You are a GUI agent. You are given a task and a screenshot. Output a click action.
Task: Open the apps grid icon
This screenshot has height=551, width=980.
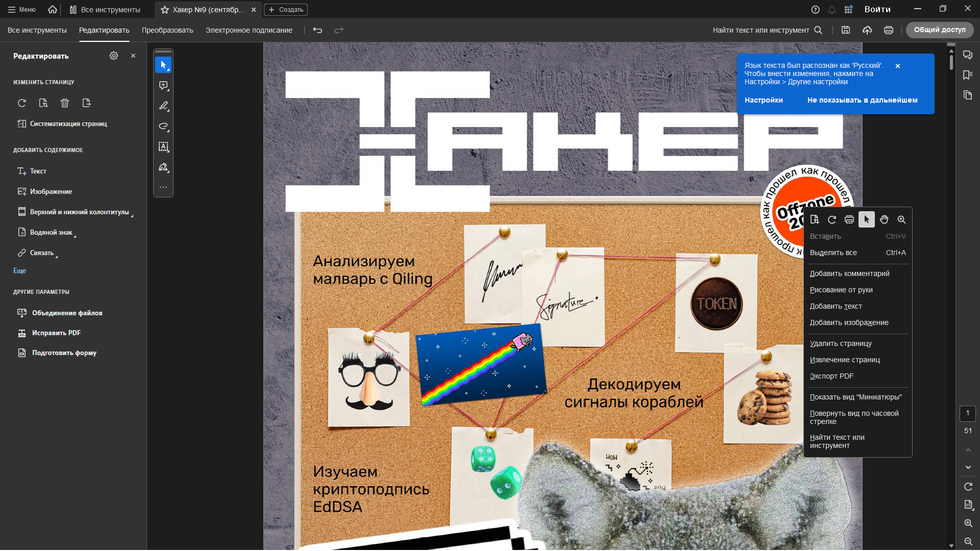point(848,10)
